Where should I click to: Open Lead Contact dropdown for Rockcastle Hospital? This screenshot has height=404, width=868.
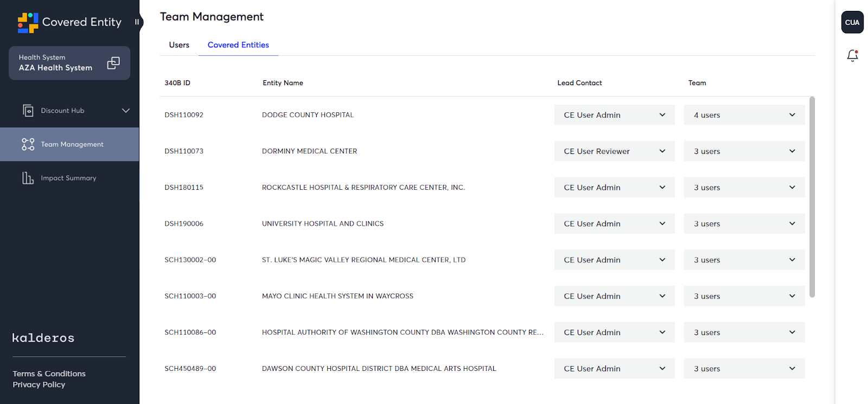point(615,188)
